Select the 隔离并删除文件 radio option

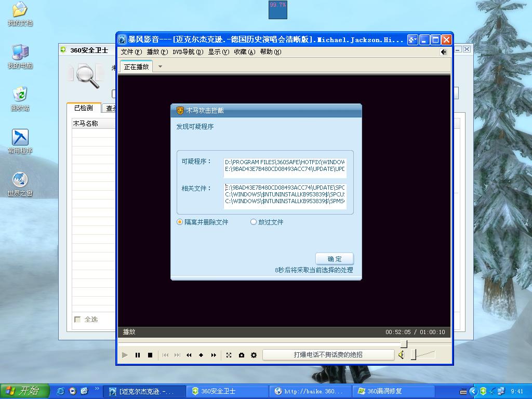[202, 222]
